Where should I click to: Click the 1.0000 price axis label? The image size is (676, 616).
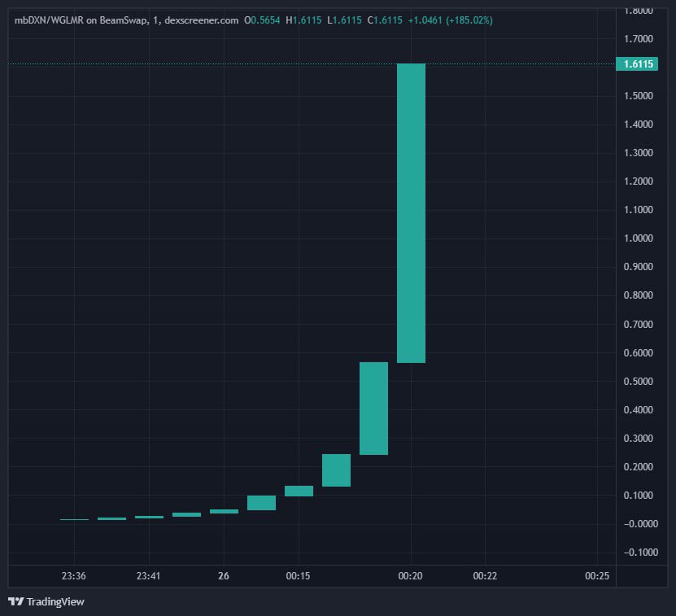(x=639, y=238)
